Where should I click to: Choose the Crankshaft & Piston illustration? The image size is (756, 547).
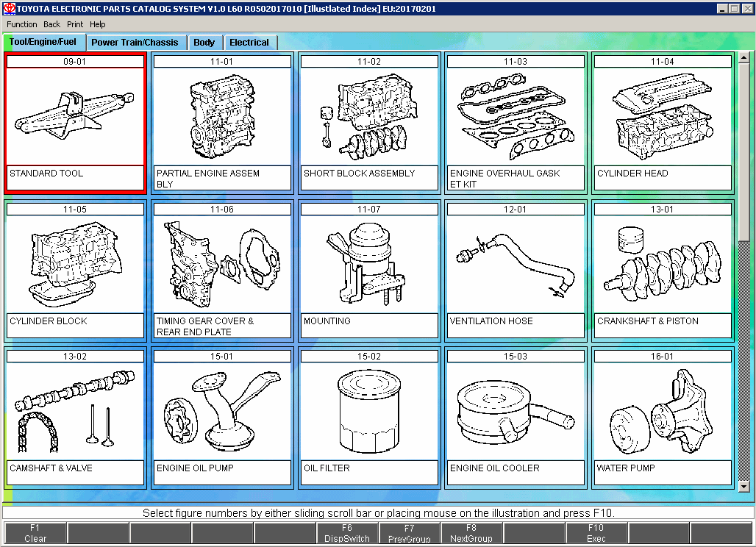point(663,264)
